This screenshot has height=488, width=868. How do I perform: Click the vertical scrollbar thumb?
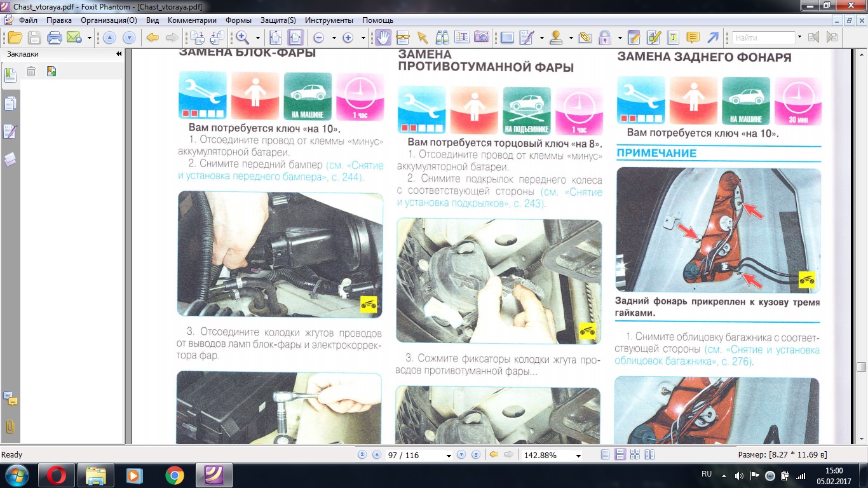(x=862, y=367)
